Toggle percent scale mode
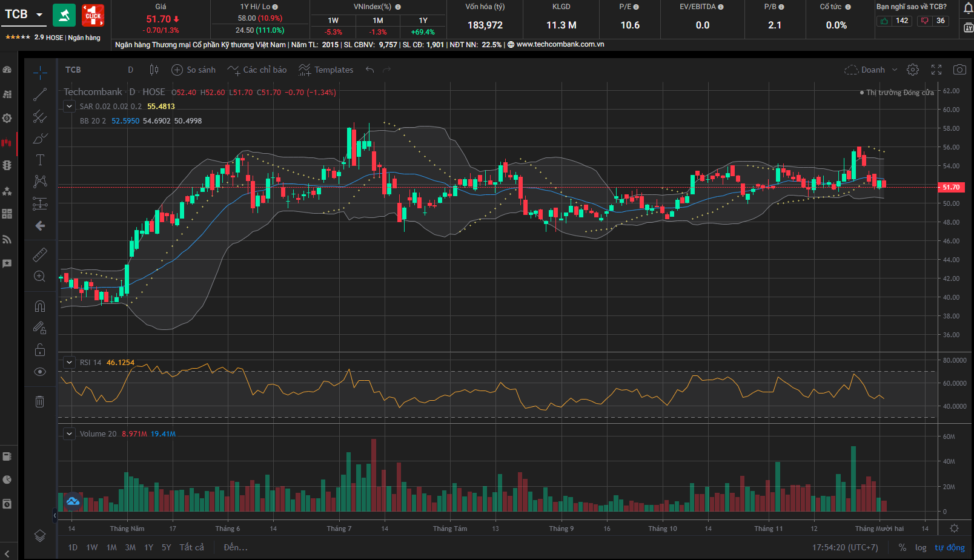The image size is (974, 560). 903,547
